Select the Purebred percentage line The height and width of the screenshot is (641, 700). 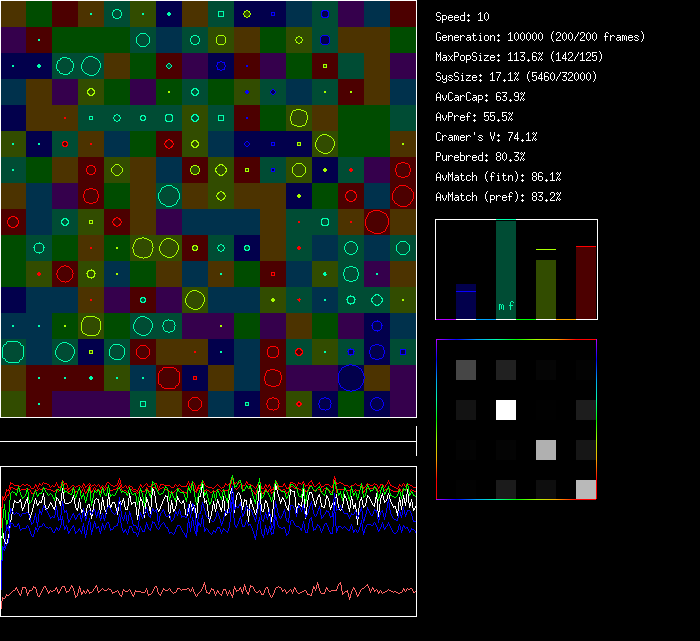point(480,157)
